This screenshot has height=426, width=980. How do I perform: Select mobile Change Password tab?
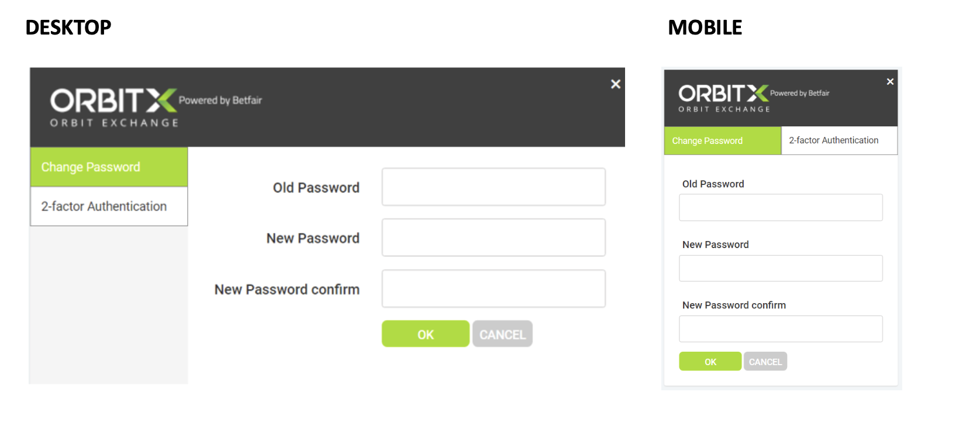[x=722, y=141]
